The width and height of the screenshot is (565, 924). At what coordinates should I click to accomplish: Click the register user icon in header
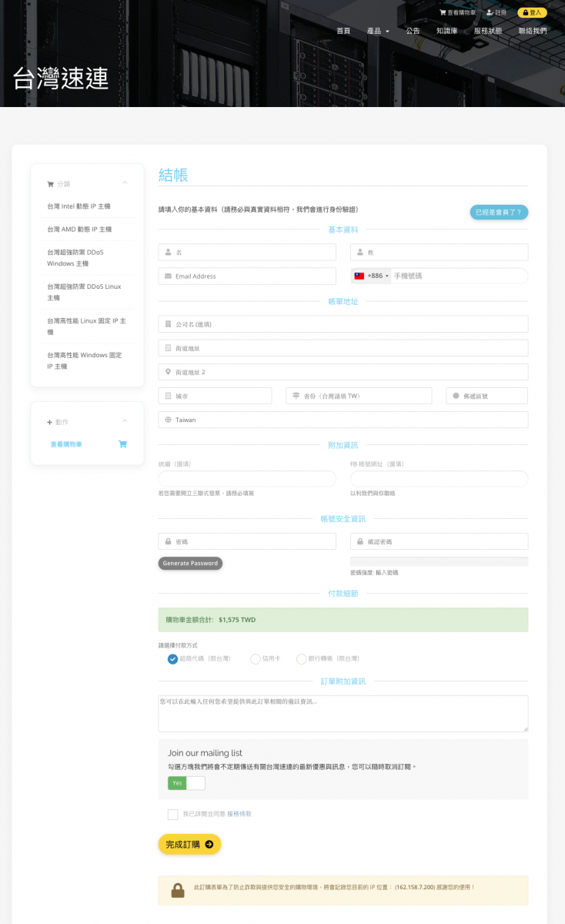[490, 13]
